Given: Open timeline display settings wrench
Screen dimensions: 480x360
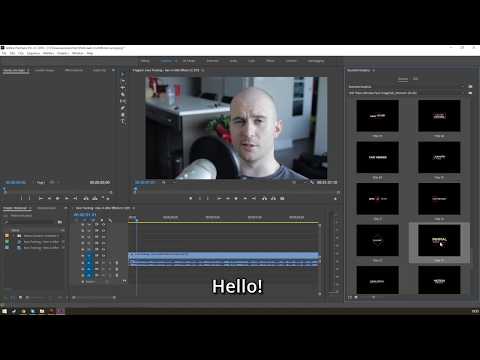Looking at the screenshot, I should coord(110,220).
